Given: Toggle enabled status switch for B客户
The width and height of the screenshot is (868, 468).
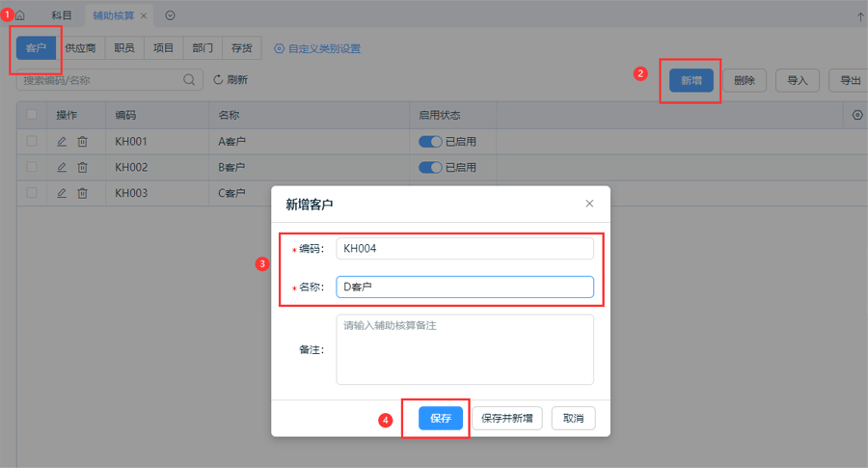Looking at the screenshot, I should tap(430, 167).
